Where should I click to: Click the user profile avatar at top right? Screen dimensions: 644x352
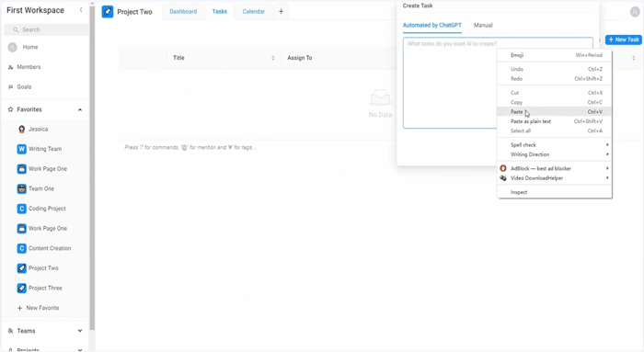click(x=635, y=12)
